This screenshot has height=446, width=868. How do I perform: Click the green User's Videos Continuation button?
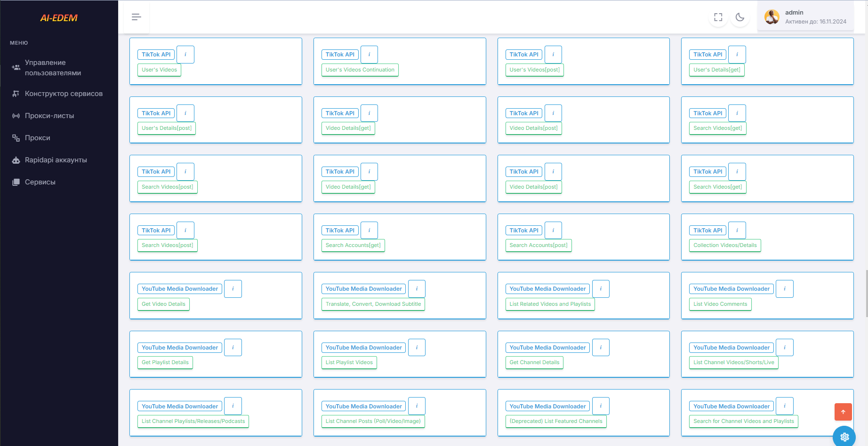tap(360, 70)
